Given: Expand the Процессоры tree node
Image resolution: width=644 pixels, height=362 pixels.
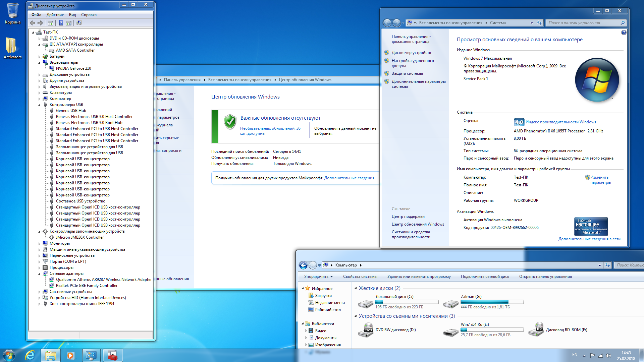Looking at the screenshot, I should [39, 268].
